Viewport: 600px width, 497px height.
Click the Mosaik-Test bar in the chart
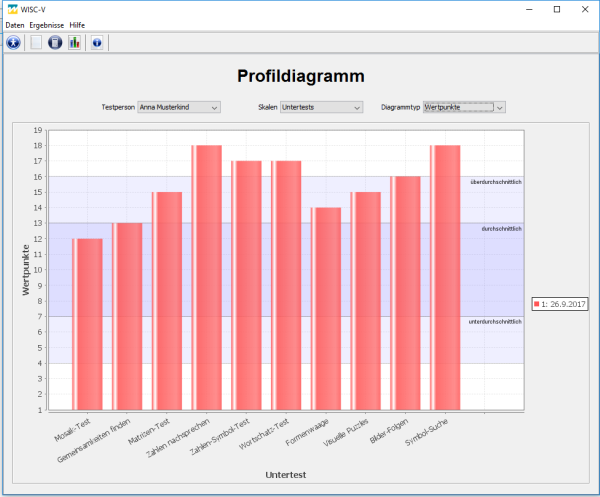tap(87, 324)
